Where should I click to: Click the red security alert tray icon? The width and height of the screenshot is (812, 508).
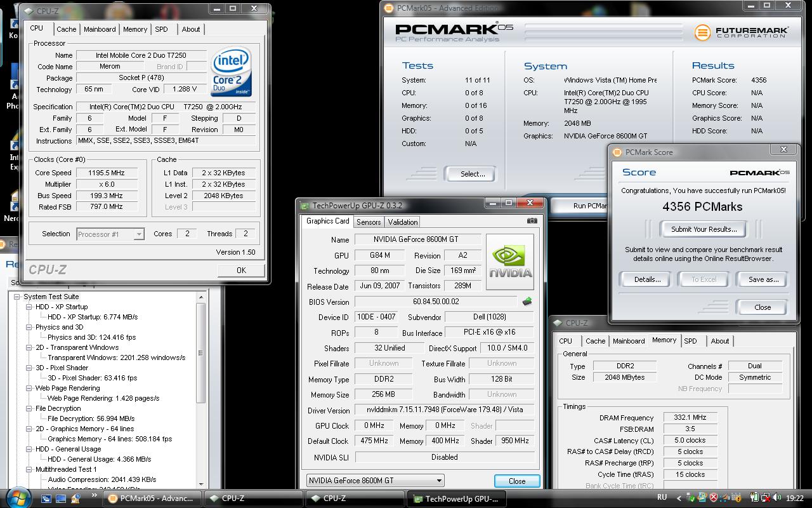point(714,498)
